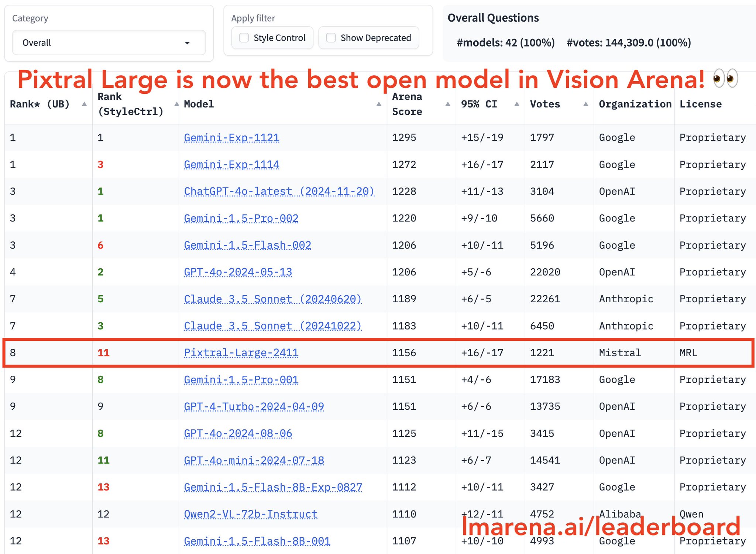Viewport: 756px width, 554px height.
Task: Select the 17183 votes cell
Action: pos(545,379)
